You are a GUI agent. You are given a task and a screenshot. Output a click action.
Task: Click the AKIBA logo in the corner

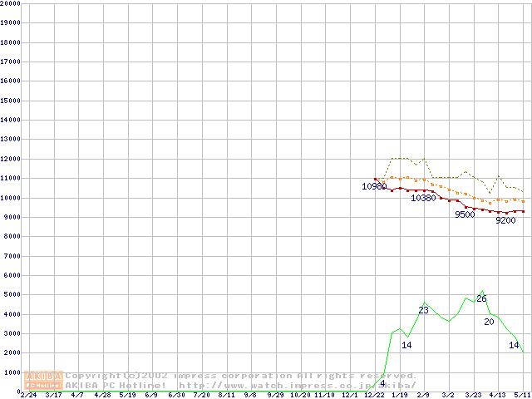point(44,380)
